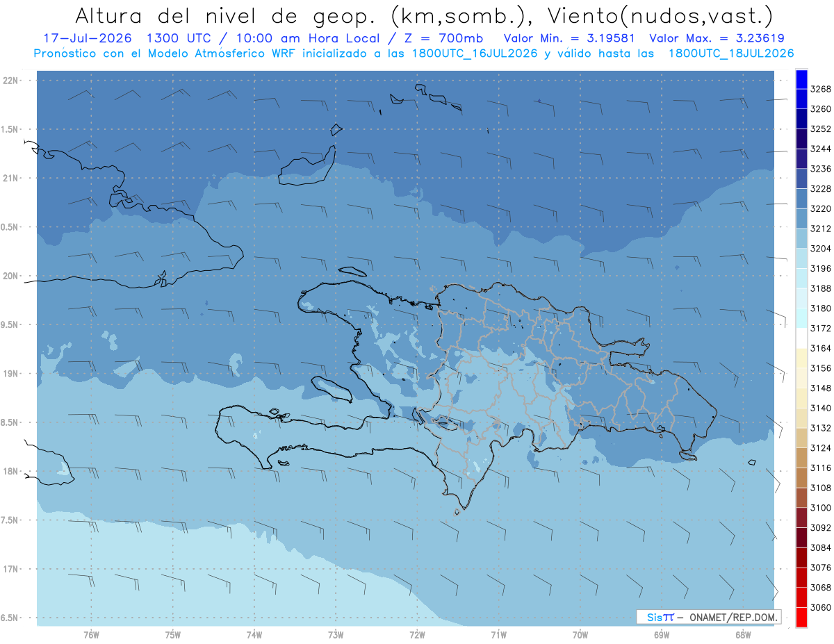Click the '1800UTC_18JUL2026' valid-until time text

(x=731, y=53)
